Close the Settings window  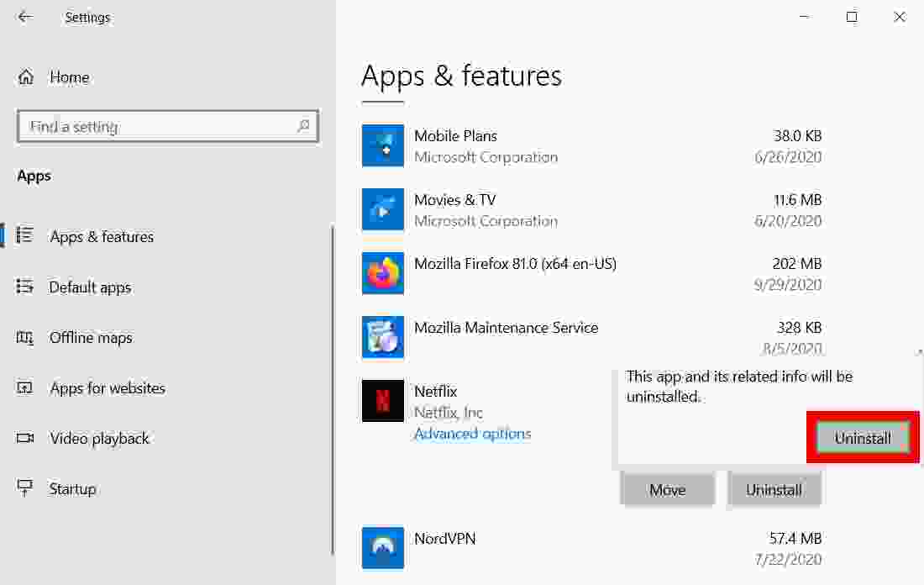pos(900,17)
